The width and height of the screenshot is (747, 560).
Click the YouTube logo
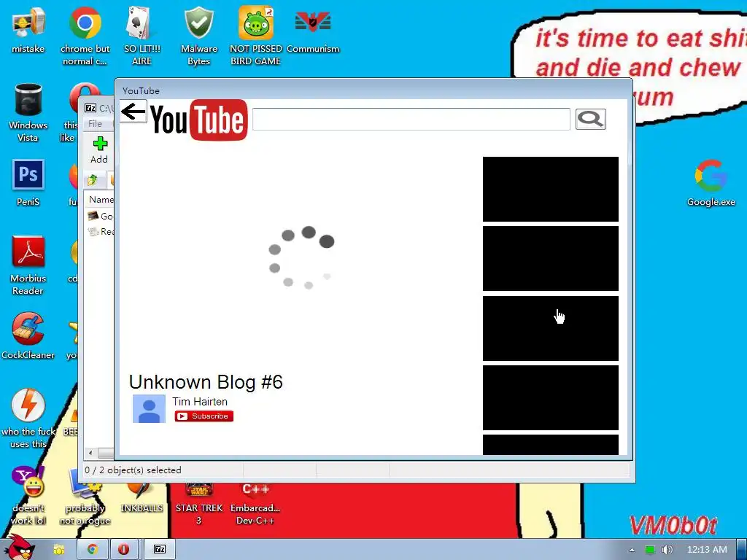[198, 120]
